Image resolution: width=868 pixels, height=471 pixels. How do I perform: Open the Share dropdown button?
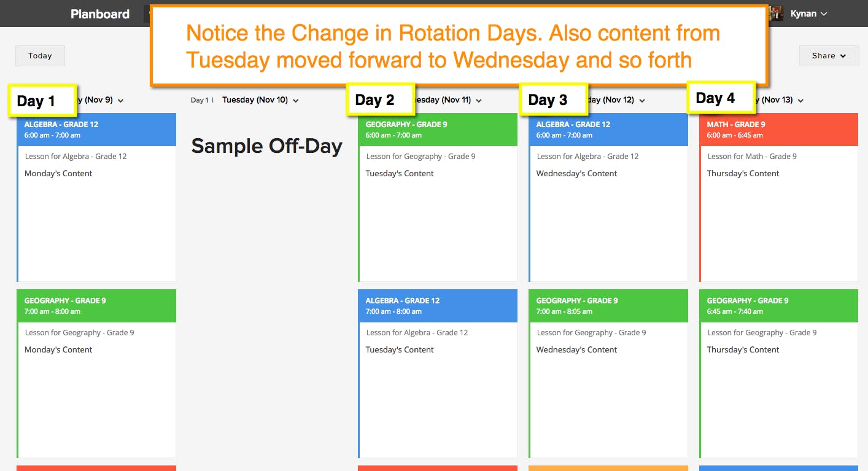coord(829,56)
